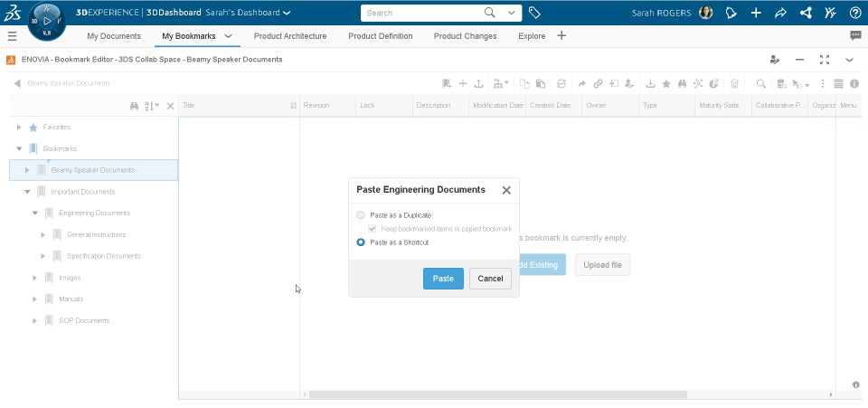
Task: Select Paste as a Shortcut option
Action: tap(362, 242)
